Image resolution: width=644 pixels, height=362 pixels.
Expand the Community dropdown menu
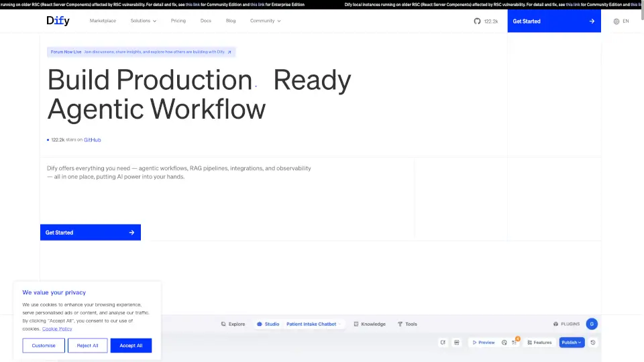point(265,21)
